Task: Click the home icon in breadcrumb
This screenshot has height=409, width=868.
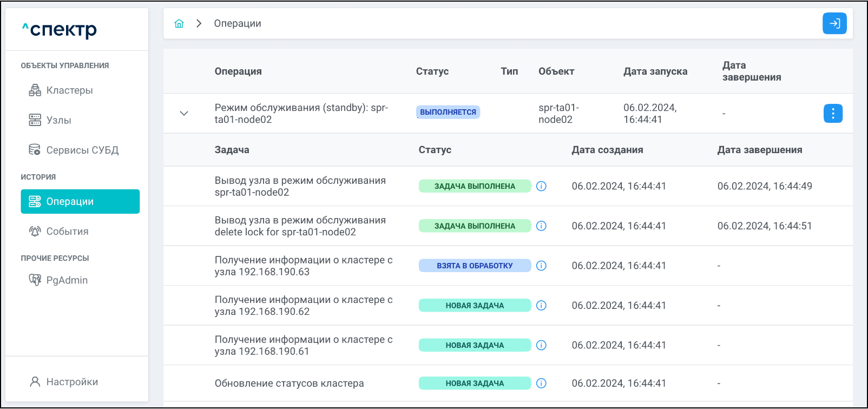Action: tap(179, 24)
